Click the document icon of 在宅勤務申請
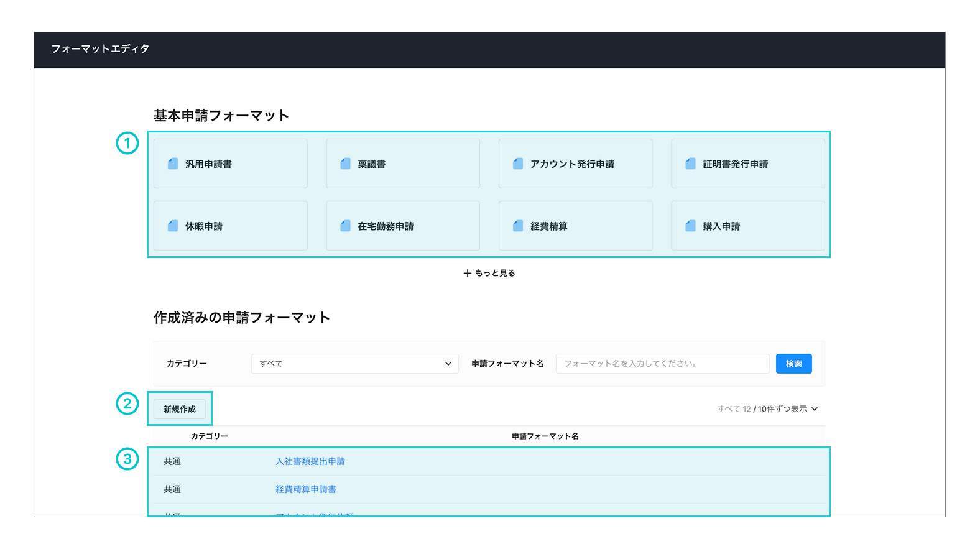 (x=345, y=226)
